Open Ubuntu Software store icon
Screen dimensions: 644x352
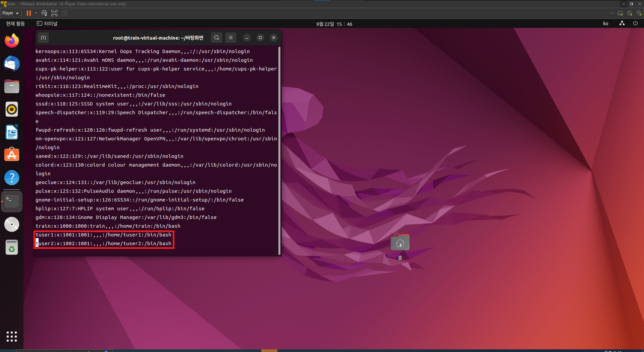coord(12,155)
